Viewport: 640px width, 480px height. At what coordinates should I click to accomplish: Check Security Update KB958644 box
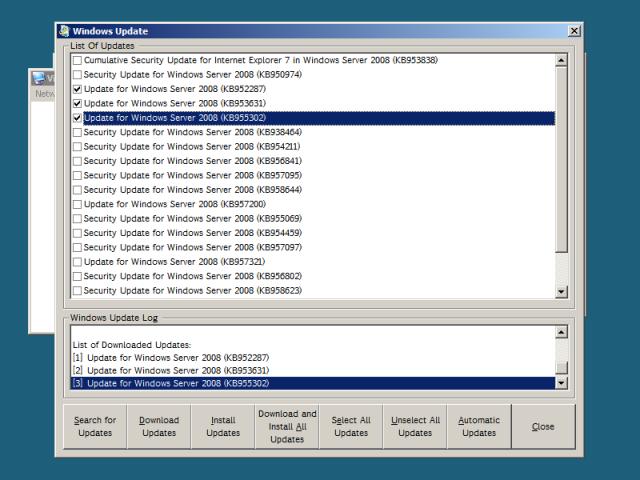(77, 190)
